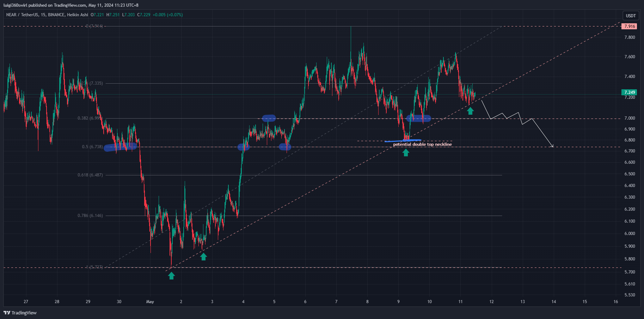Screen dimensions: 644x319
Task: Click the H7.251 high value
Action: [113, 15]
